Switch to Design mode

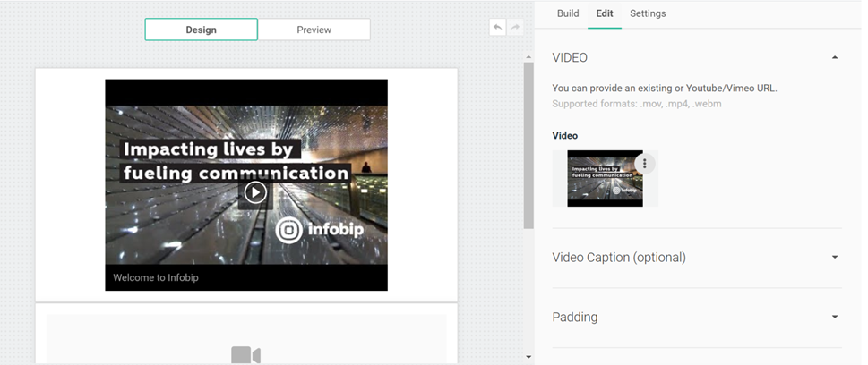click(201, 30)
